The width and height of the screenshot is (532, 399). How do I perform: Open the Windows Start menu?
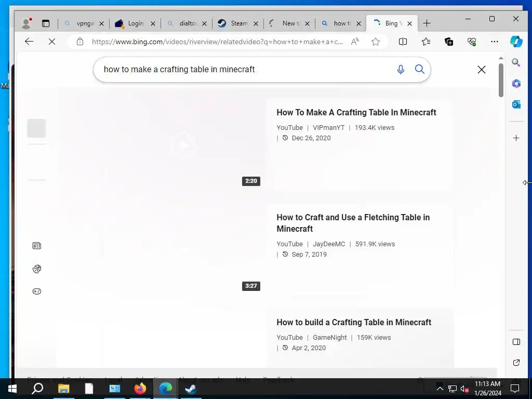tap(12, 389)
